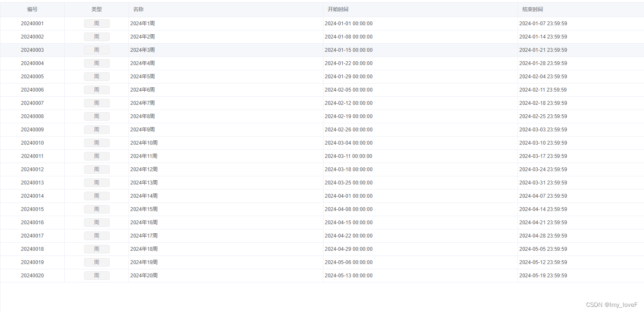644x312 pixels.
Task: Click cell 20240003 in the highlighted row
Action: pos(32,50)
